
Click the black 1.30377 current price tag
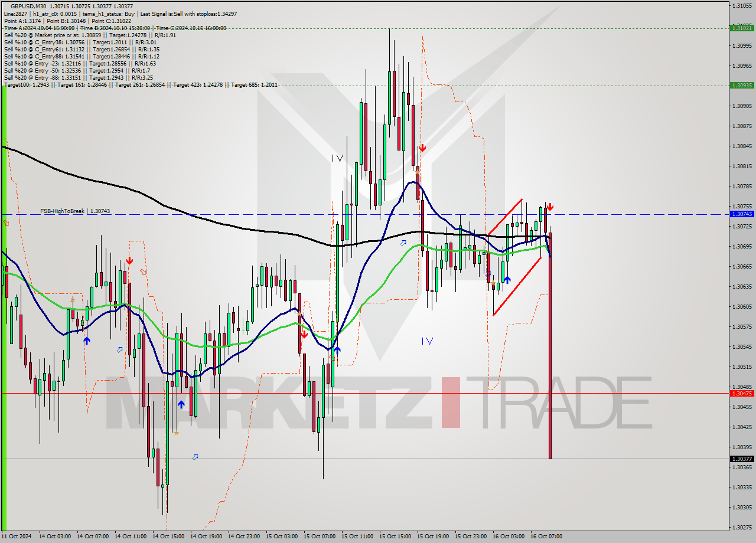point(742,459)
